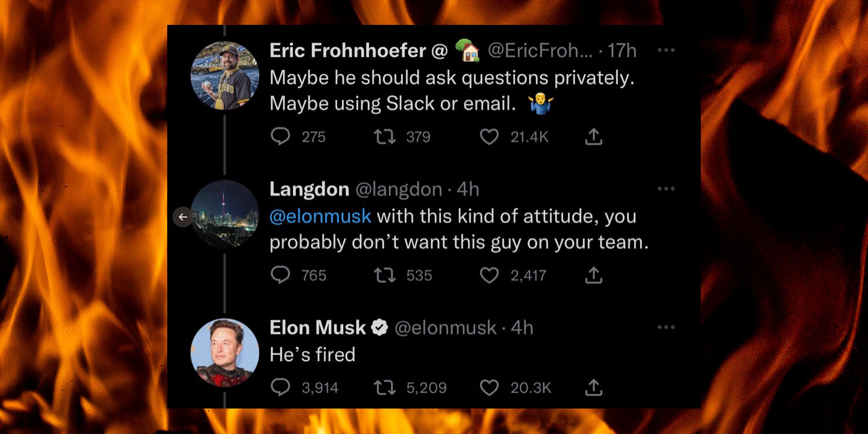Screen dimensions: 868x434
Task: Open the share icon on Langdon's tweet
Action: (x=593, y=275)
